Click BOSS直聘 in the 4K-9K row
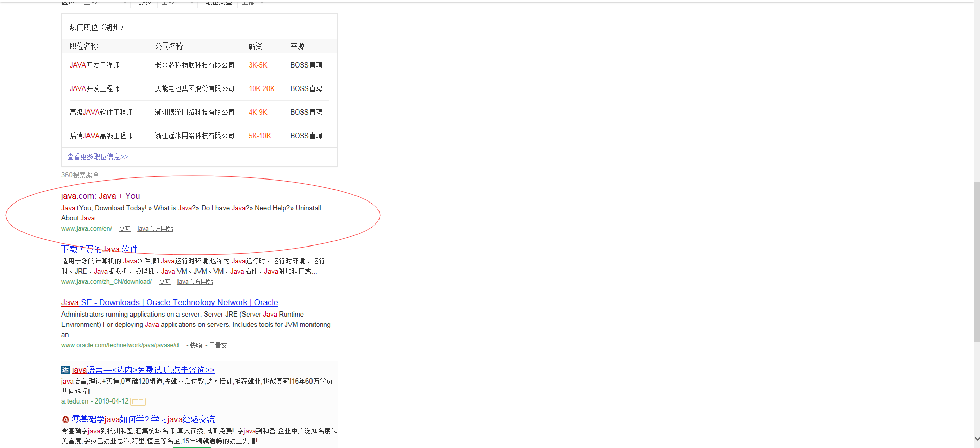 click(x=306, y=112)
